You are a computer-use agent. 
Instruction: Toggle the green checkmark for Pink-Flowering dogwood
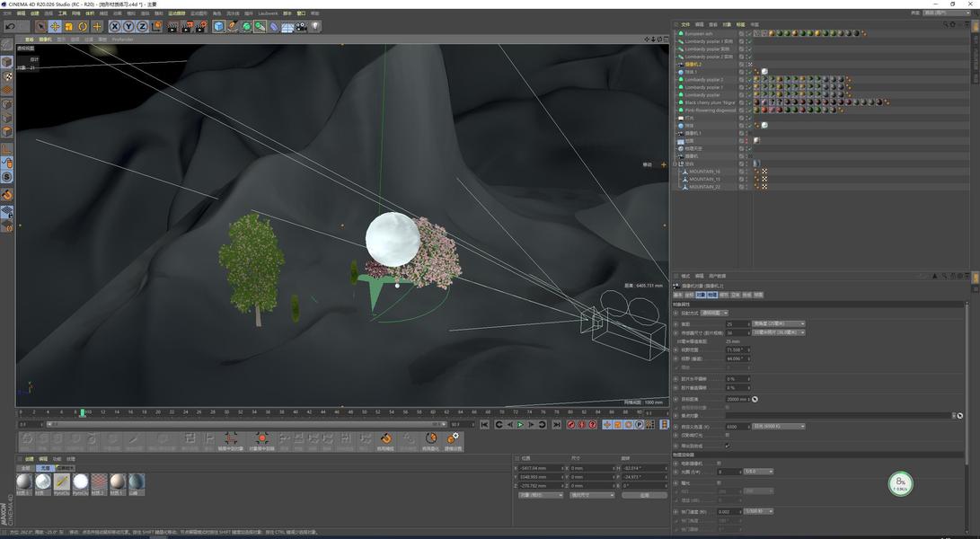749,110
